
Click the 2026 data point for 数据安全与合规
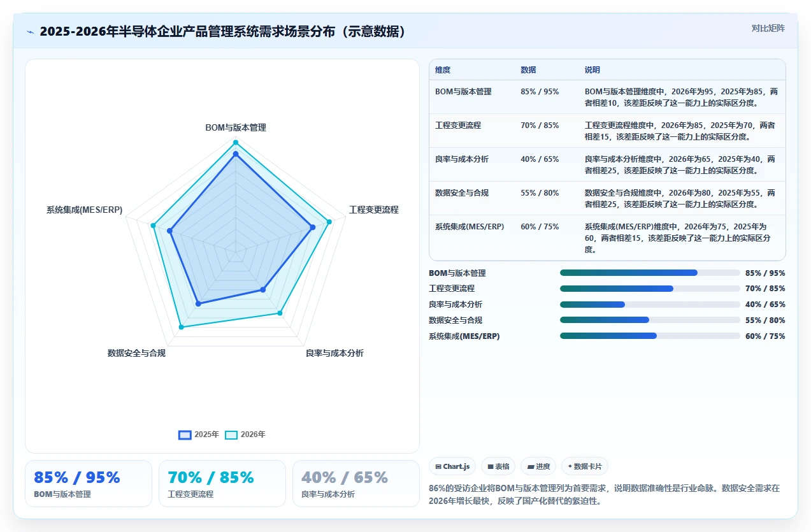(181, 327)
